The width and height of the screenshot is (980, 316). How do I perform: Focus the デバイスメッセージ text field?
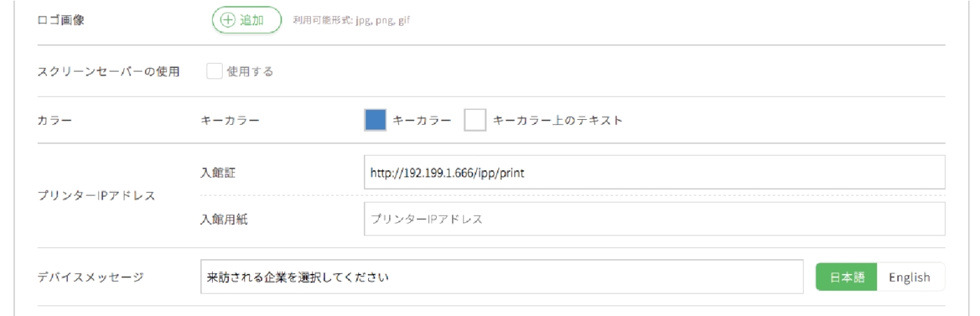point(502,277)
